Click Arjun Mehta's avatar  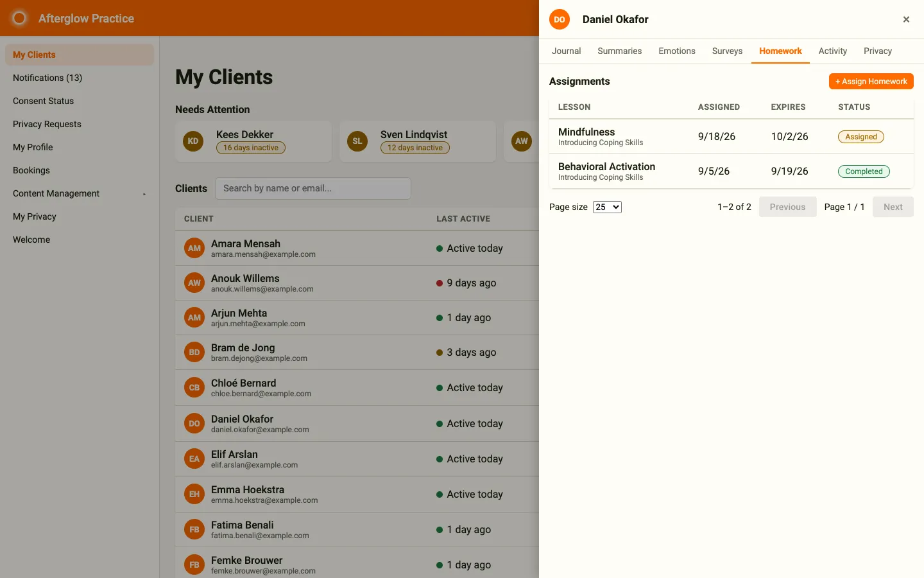point(194,317)
